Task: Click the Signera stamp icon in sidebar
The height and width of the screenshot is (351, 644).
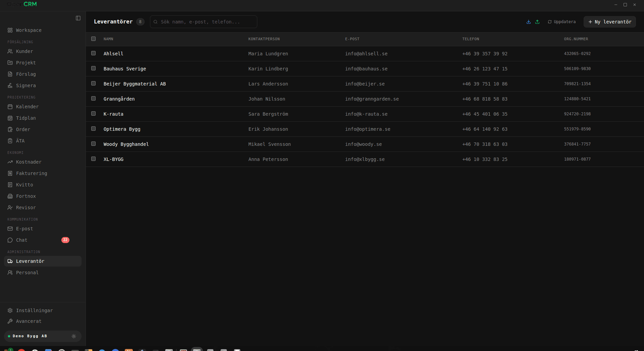Action: [10, 85]
